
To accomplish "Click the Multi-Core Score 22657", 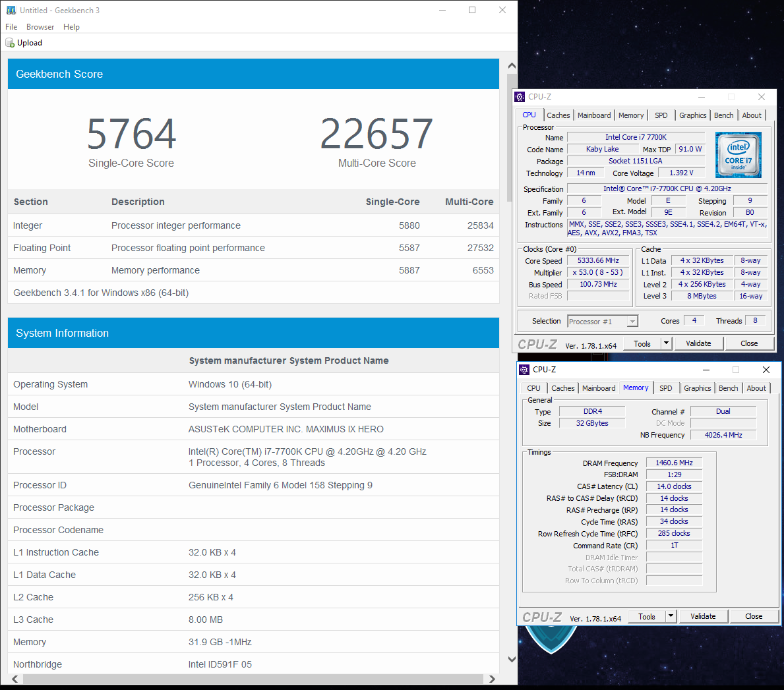I will (x=377, y=134).
